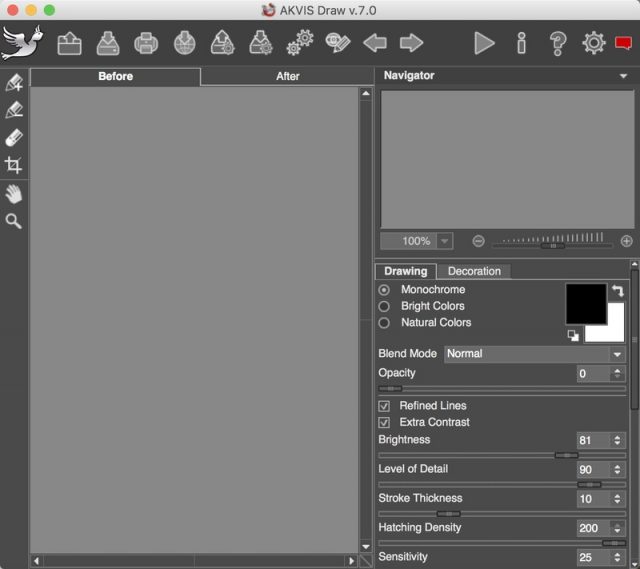Click the Level of Detail stepper arrows
Screen dimensions: 640x569
(x=617, y=470)
